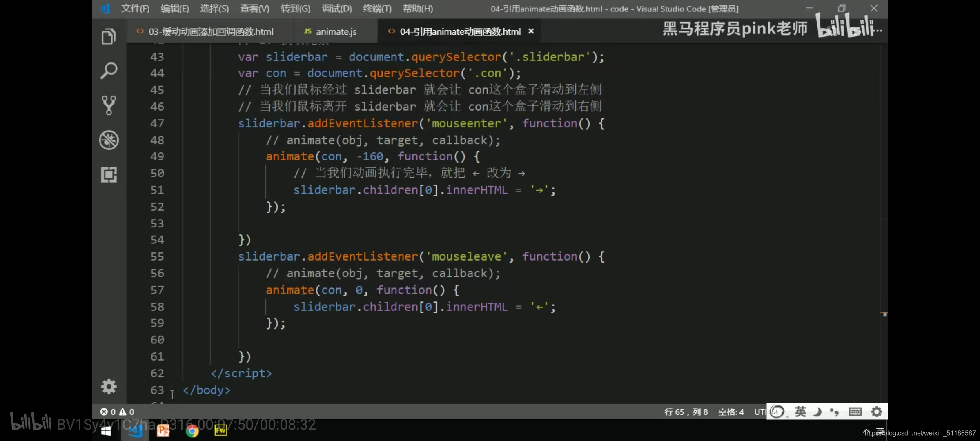Switch to 03-缓动动画添加回调函数.html tab
This screenshot has width=980, height=441.
click(x=211, y=31)
